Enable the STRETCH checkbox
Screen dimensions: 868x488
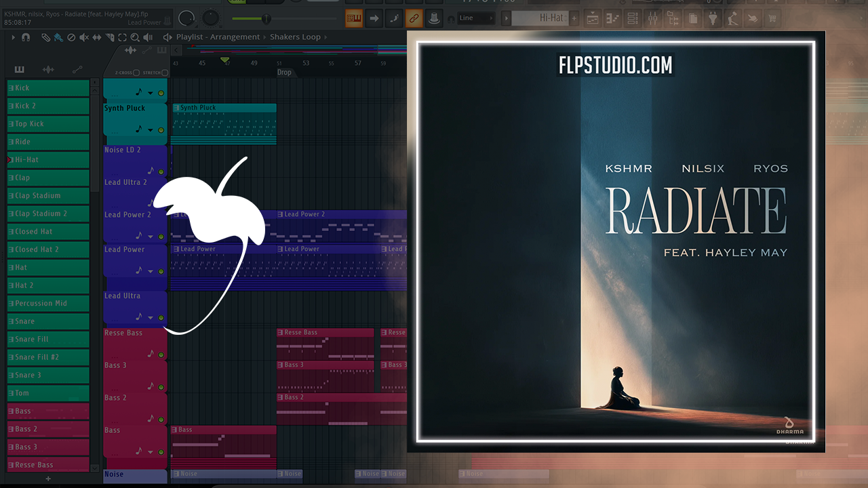point(165,73)
